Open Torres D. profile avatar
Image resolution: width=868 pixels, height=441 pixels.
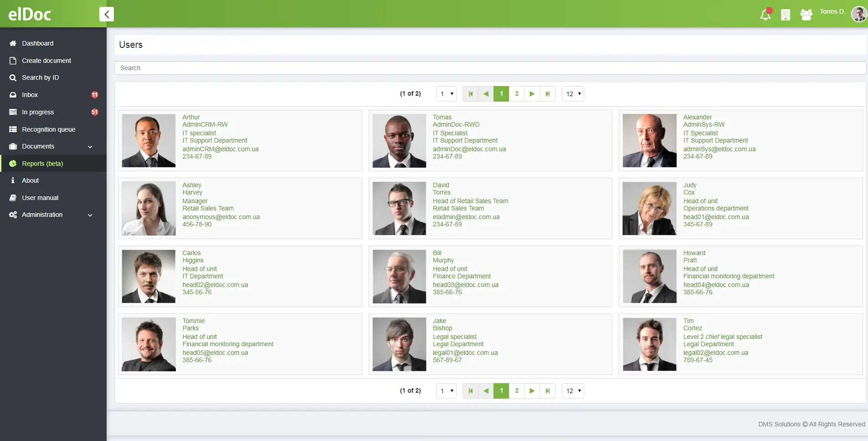859,14
